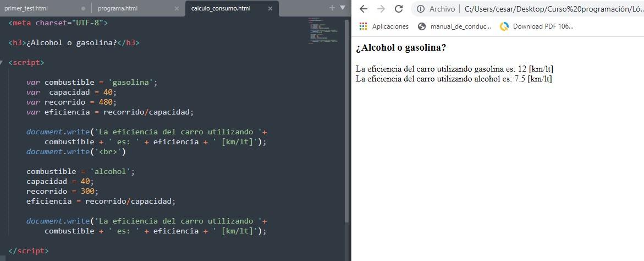Click the meta charset code line

[x=58, y=23]
